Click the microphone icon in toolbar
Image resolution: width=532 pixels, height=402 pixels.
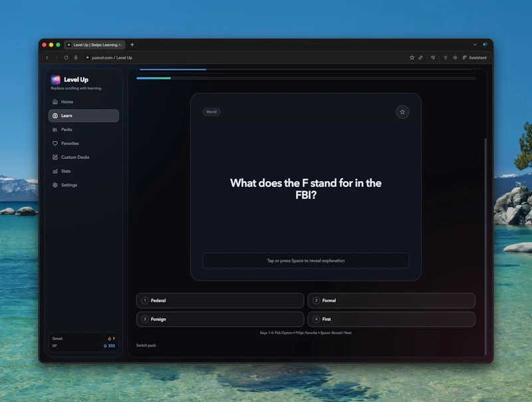click(76, 58)
